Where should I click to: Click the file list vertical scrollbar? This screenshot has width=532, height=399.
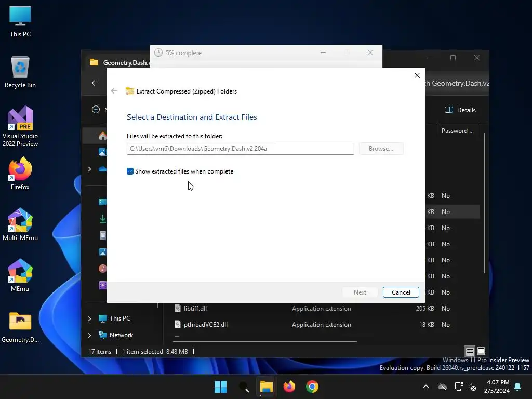[485, 204]
